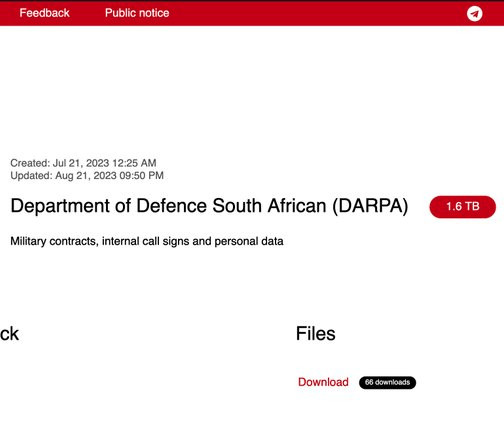The width and height of the screenshot is (504, 421).
Task: Click the red Download link
Action: point(323,382)
